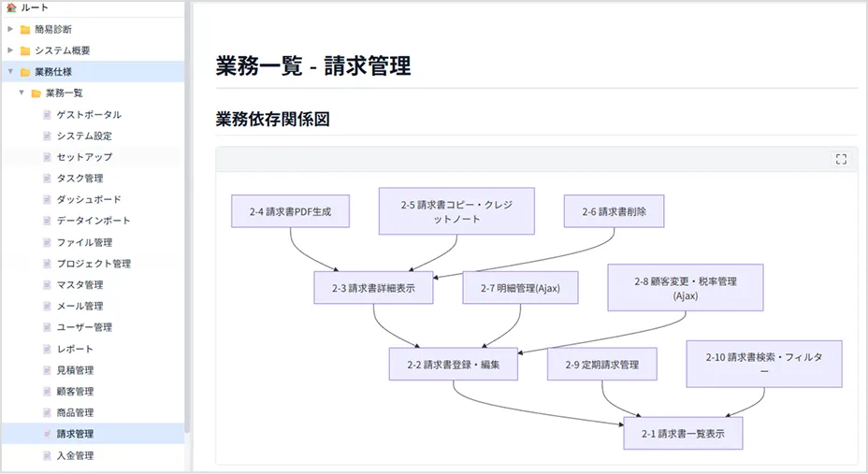The image size is (868, 474).
Task: Click the 業務依存関係図 heading
Action: coord(273,119)
